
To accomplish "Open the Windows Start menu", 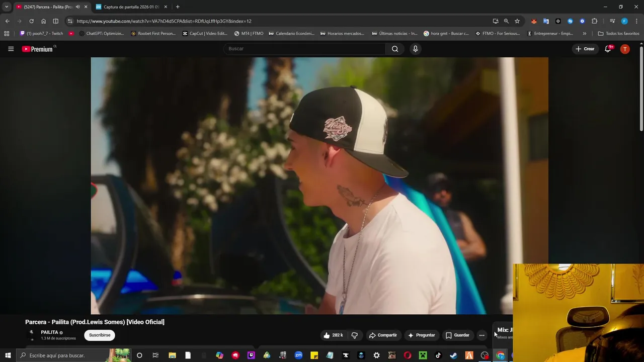I will [x=8, y=355].
